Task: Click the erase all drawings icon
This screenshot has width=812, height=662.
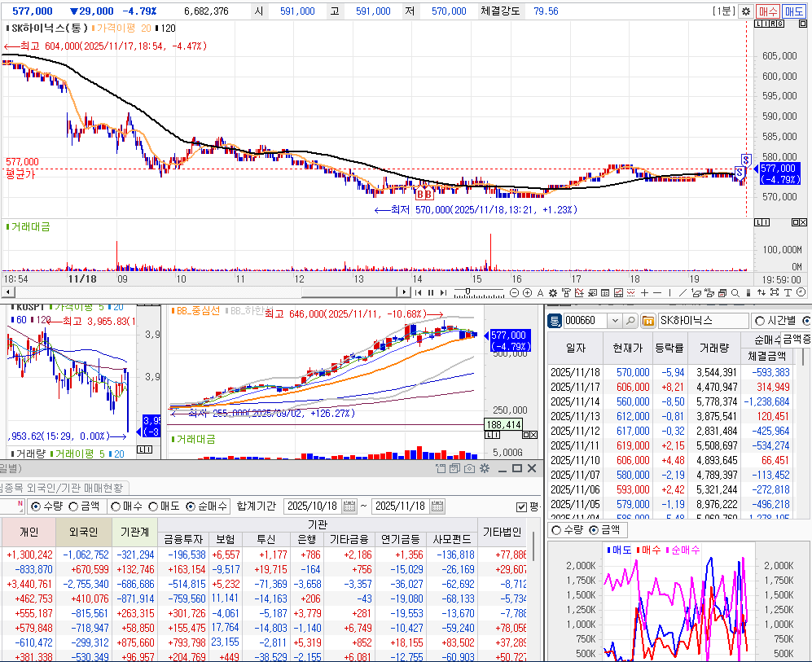Action: [709, 292]
